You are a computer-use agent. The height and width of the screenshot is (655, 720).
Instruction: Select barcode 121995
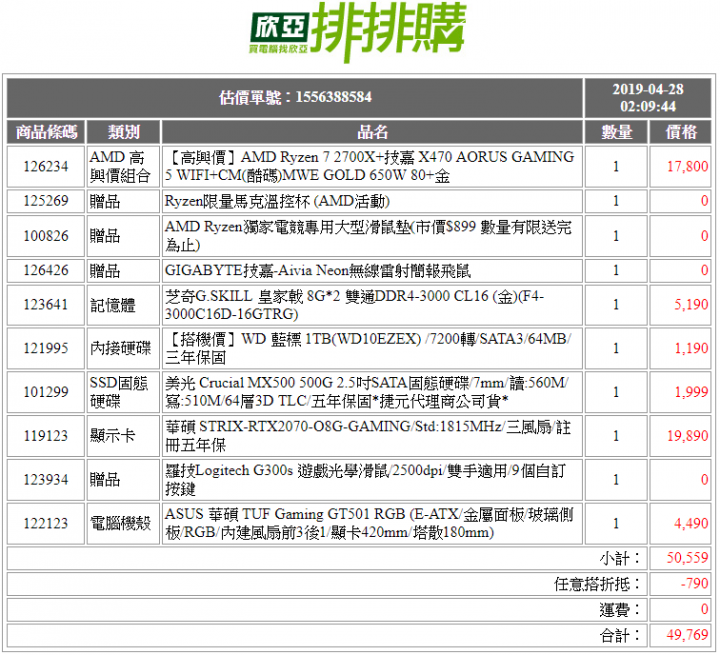[x=46, y=349]
